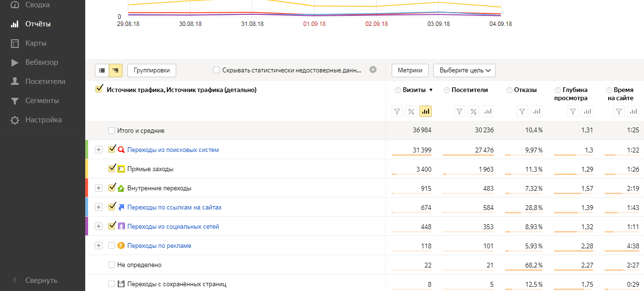Viewport: 644px width, 291px height.
Task: Click highlighted chart icon under Визиты
Action: pyautogui.click(x=425, y=112)
